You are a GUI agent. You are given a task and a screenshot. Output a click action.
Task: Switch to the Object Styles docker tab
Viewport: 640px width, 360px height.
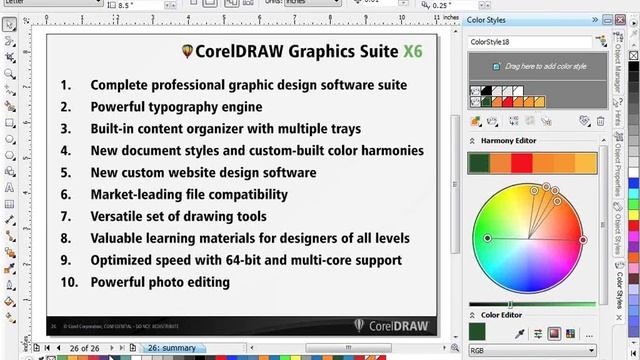618,229
